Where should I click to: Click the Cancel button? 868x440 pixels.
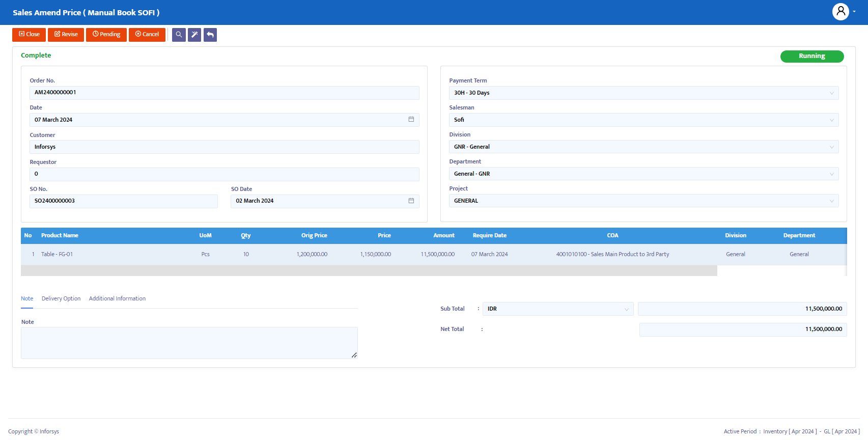(x=147, y=35)
